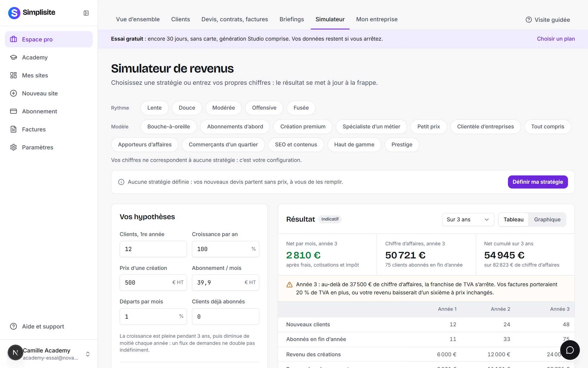Collapse the sidebar panel icon
The image size is (588, 368).
pos(86,13)
